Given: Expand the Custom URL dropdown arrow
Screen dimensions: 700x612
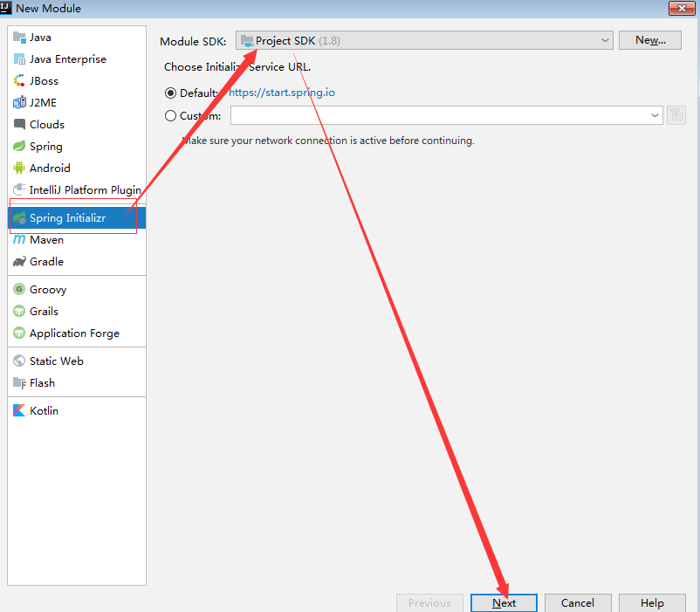Looking at the screenshot, I should pyautogui.click(x=655, y=115).
